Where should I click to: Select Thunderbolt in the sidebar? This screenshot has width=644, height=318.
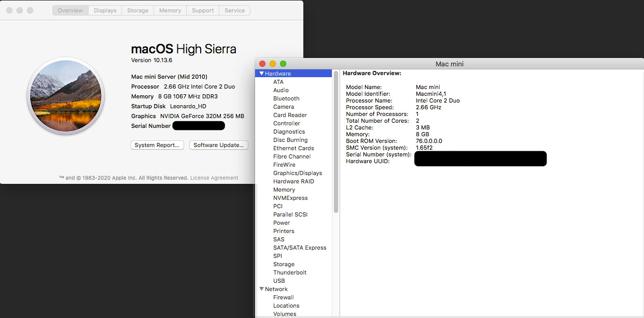[x=290, y=272]
